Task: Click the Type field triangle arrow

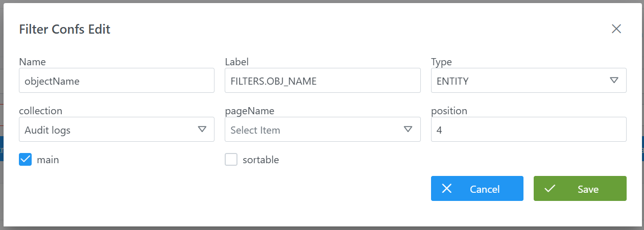Action: click(614, 81)
